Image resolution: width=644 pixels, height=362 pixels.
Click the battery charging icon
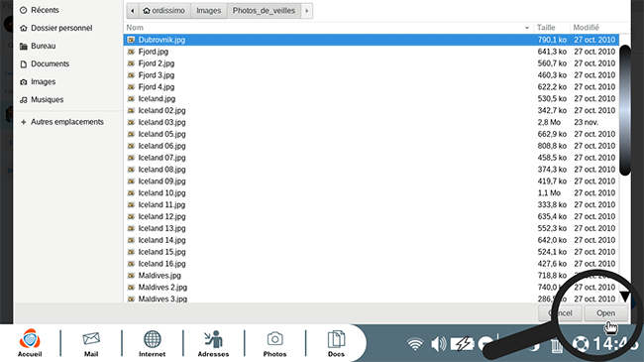point(463,343)
